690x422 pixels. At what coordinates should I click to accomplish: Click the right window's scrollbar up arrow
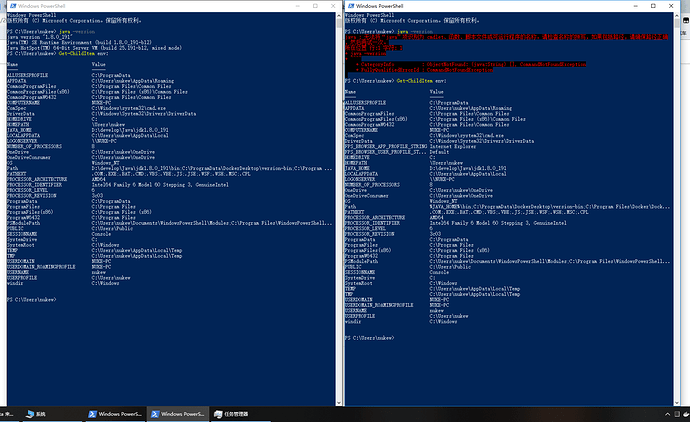tap(677, 15)
